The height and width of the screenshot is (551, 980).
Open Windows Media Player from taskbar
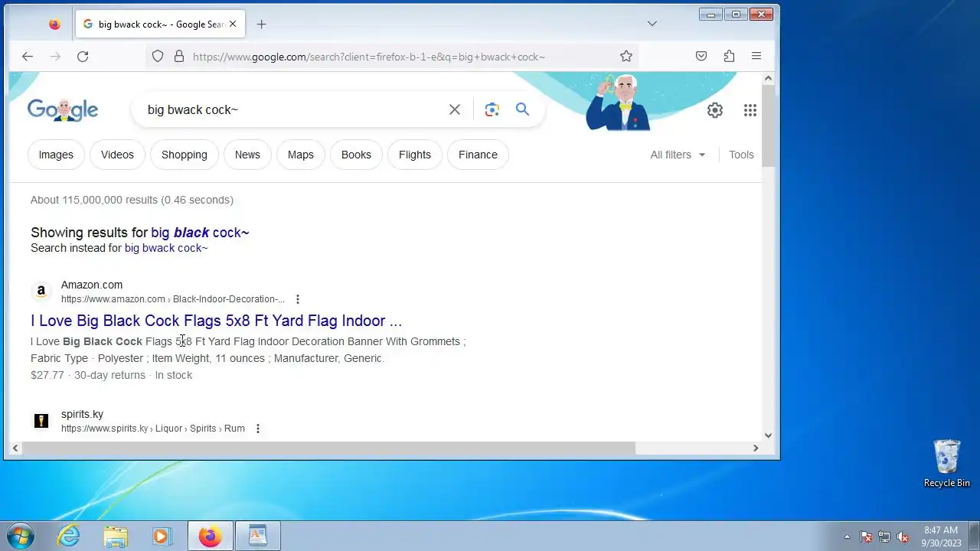pos(162,536)
